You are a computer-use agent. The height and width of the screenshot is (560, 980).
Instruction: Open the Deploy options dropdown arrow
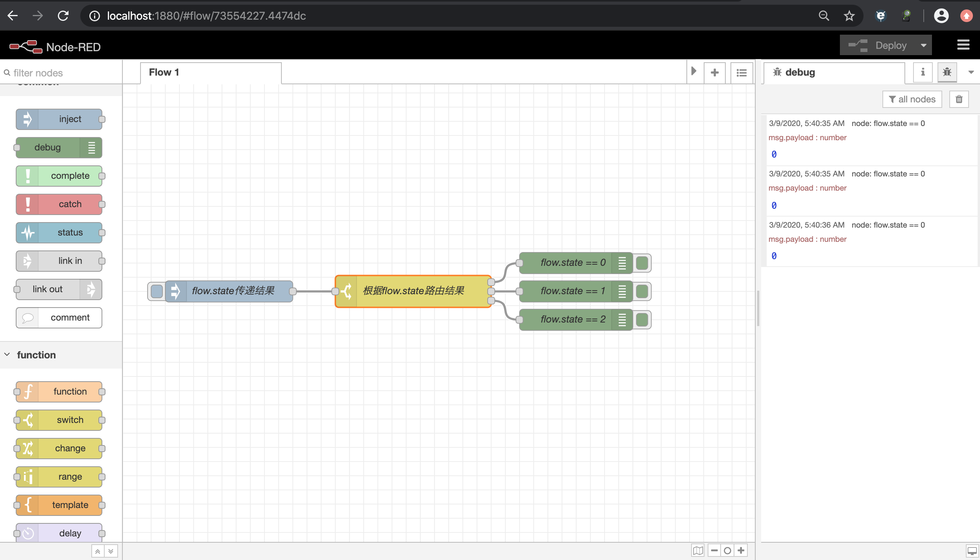click(x=923, y=45)
